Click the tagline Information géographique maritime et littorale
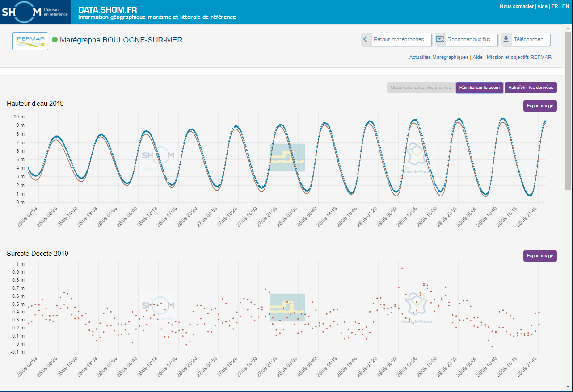Image resolution: width=573 pixels, height=392 pixels. [x=157, y=17]
